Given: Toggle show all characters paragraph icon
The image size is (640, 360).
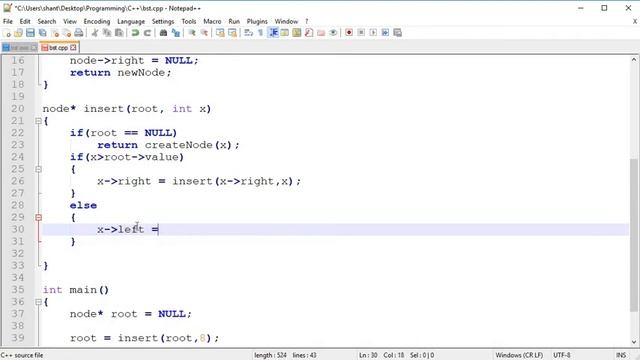Looking at the screenshot, I should pyautogui.click(x=260, y=33).
